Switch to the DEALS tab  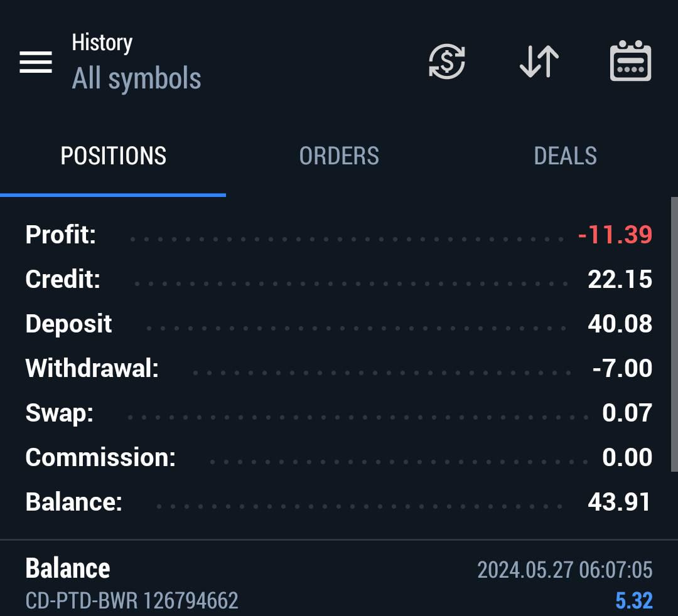point(565,156)
